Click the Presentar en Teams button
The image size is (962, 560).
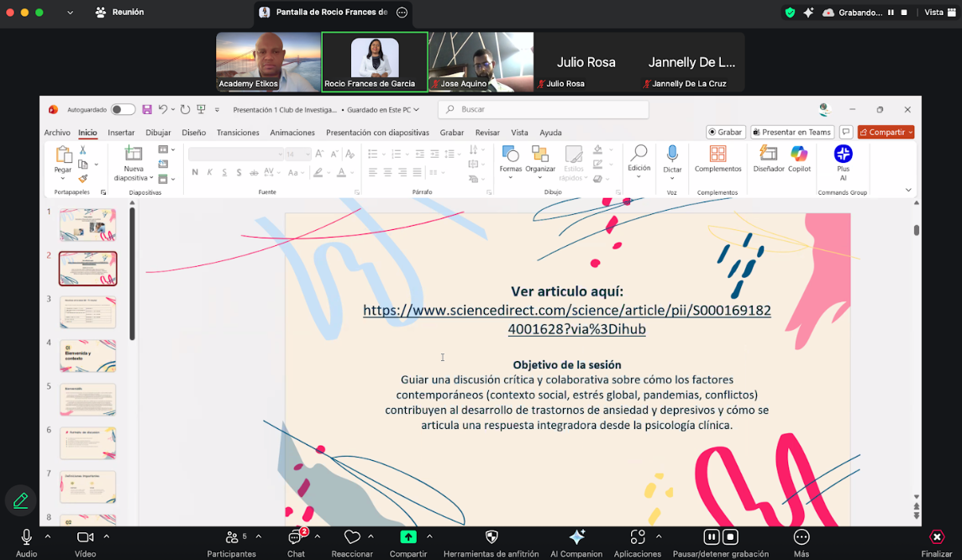(x=791, y=133)
